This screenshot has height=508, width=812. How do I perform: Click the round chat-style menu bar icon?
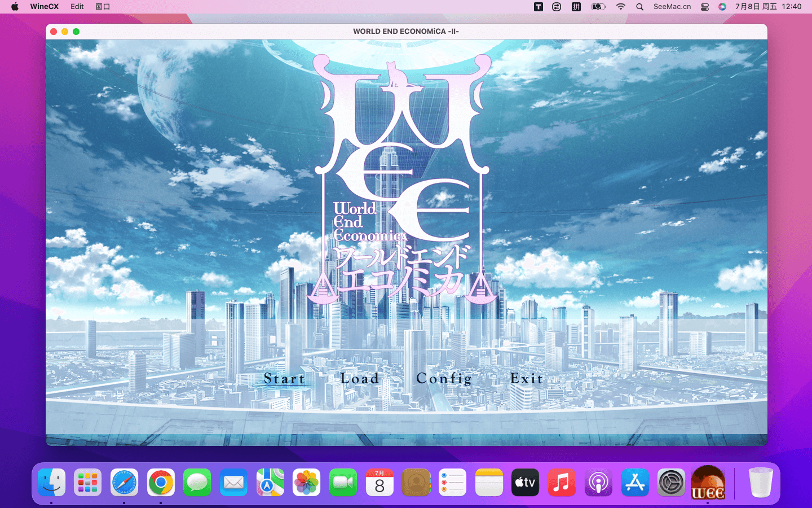(557, 7)
